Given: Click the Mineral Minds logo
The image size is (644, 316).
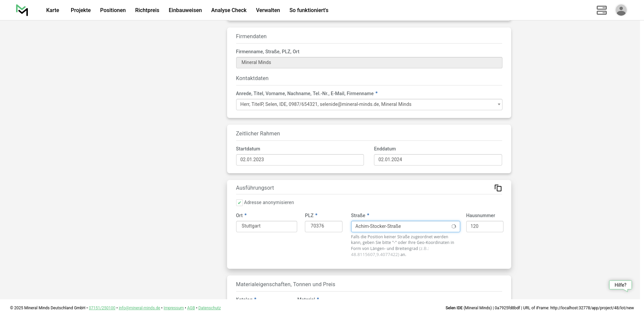Looking at the screenshot, I should click(22, 10).
